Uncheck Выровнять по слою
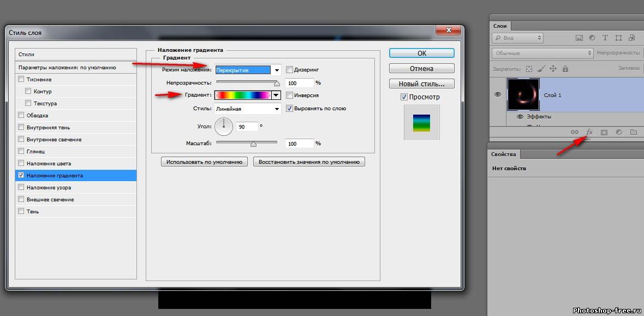This screenshot has width=644, height=316. [x=290, y=109]
